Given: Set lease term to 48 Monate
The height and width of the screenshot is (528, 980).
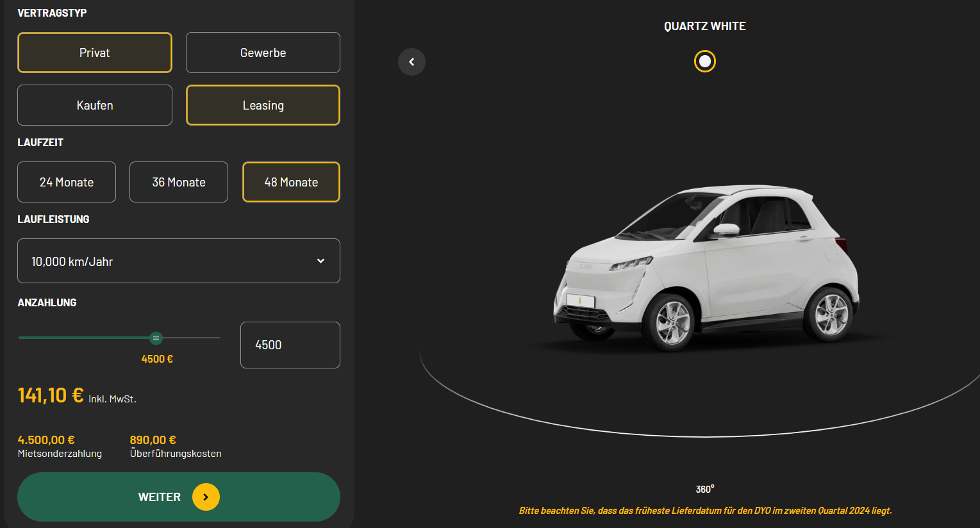Looking at the screenshot, I should [x=291, y=182].
